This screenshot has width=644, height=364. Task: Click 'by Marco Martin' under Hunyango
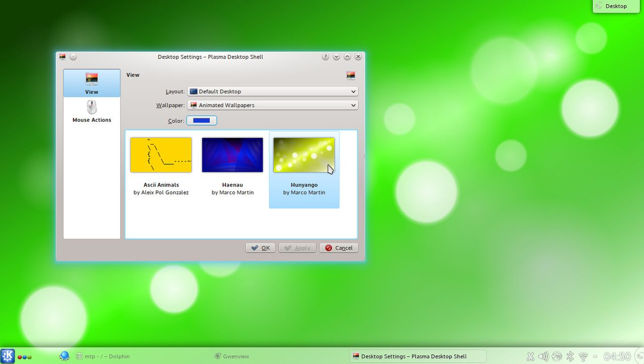304,192
